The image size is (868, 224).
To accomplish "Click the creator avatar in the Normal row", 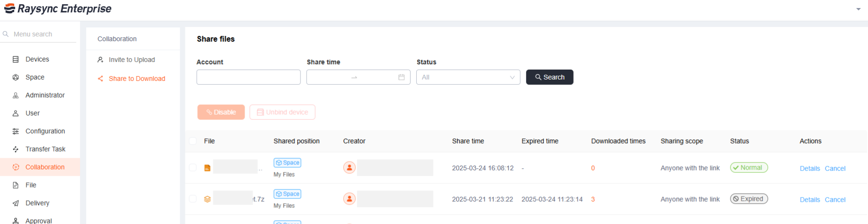I will coord(349,168).
